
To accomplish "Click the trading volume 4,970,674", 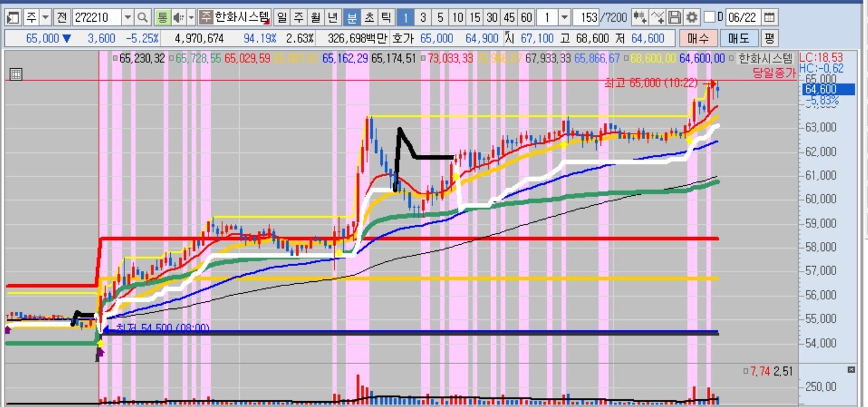I will tap(199, 39).
